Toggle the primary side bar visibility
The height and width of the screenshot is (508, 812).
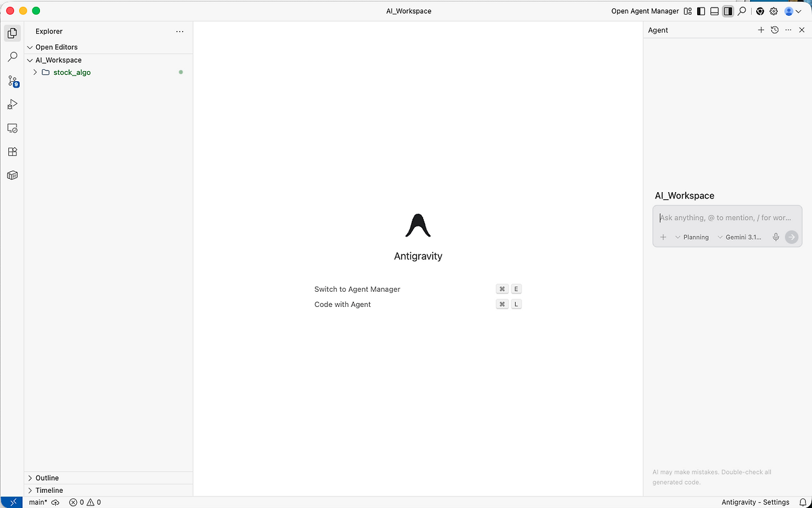point(701,11)
